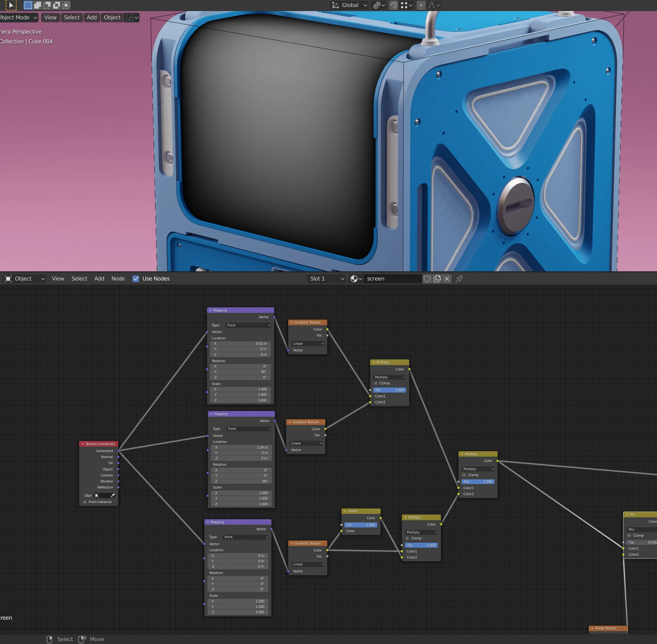
Task: Toggle proportional editing
Action: [421, 5]
